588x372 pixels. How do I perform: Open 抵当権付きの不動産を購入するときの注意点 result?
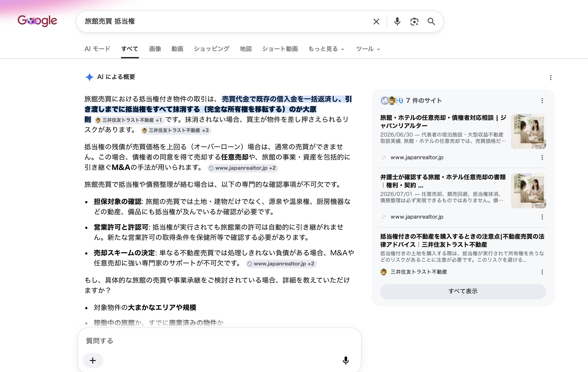point(462,240)
